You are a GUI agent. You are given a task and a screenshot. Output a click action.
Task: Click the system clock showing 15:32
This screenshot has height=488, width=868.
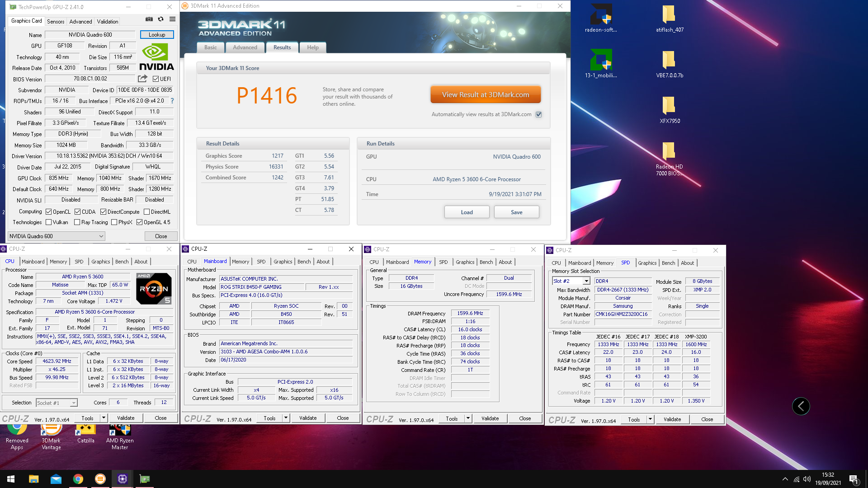tap(828, 475)
